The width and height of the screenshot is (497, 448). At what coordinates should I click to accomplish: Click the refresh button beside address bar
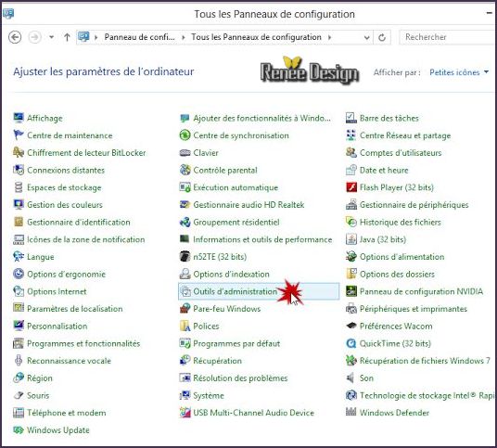(x=382, y=37)
